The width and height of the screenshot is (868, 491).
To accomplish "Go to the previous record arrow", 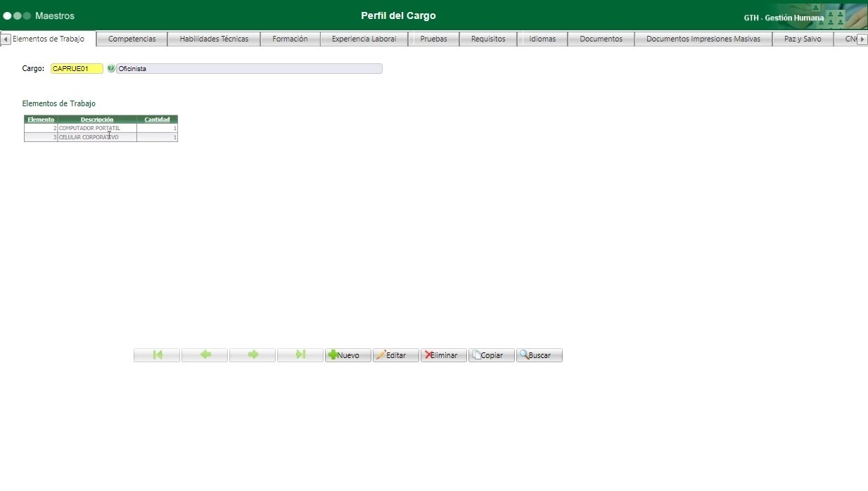I will 205,355.
